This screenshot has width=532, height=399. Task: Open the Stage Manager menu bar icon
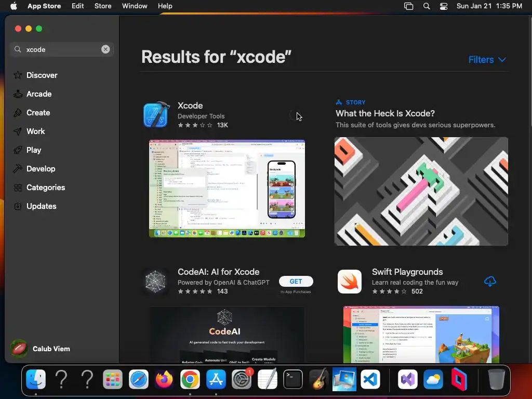pyautogui.click(x=408, y=6)
